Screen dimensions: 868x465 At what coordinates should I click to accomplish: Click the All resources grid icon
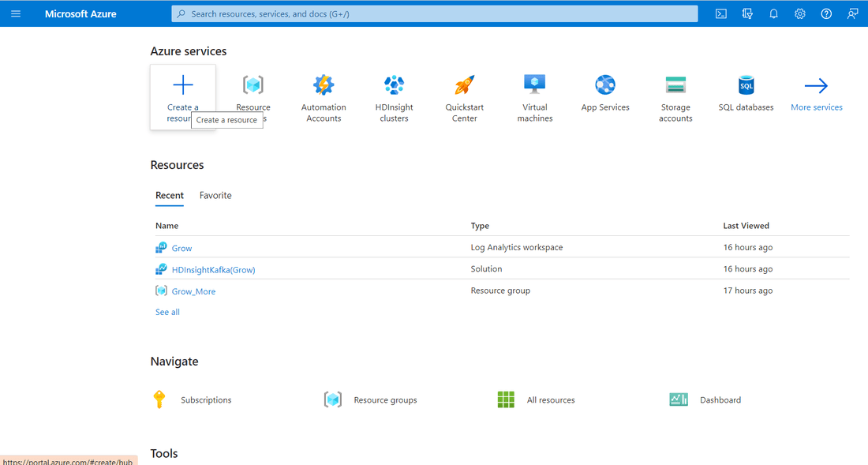[x=506, y=399]
